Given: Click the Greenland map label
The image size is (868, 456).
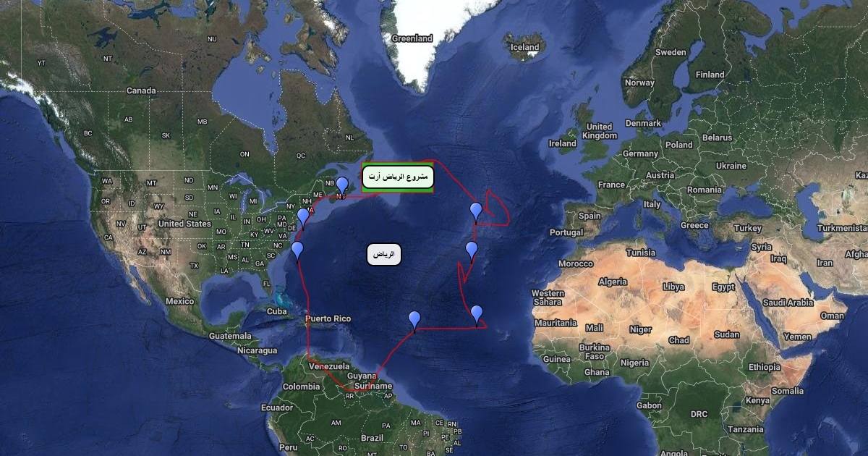Looking at the screenshot, I should [412, 38].
